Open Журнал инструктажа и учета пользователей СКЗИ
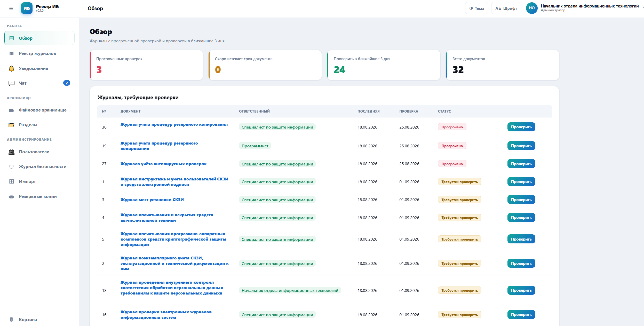Screen dimensions: 644x326 click(174, 182)
